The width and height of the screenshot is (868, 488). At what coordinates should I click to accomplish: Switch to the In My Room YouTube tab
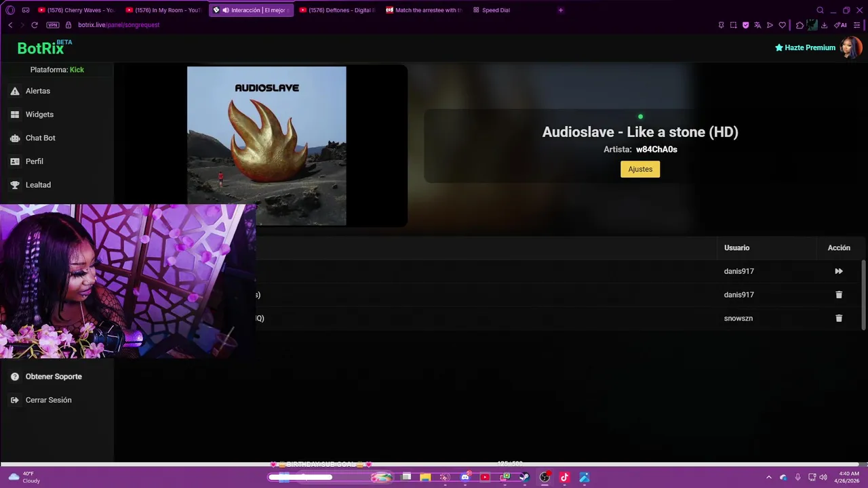[163, 10]
